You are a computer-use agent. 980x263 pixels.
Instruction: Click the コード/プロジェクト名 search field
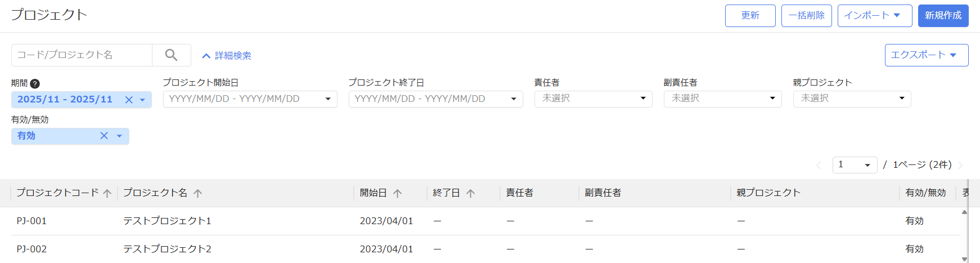tap(82, 55)
